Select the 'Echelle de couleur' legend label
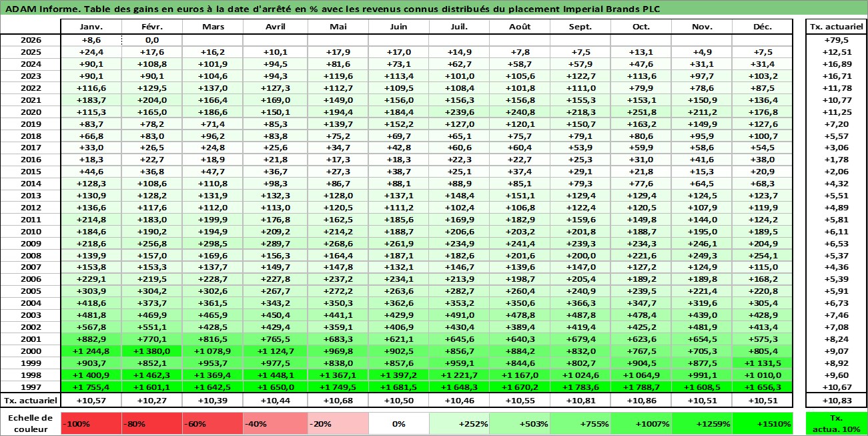Screen dimensions: 868x436 [31, 423]
